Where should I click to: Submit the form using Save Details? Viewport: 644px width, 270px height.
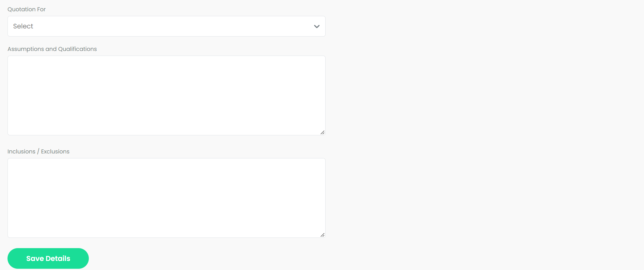[x=48, y=258]
